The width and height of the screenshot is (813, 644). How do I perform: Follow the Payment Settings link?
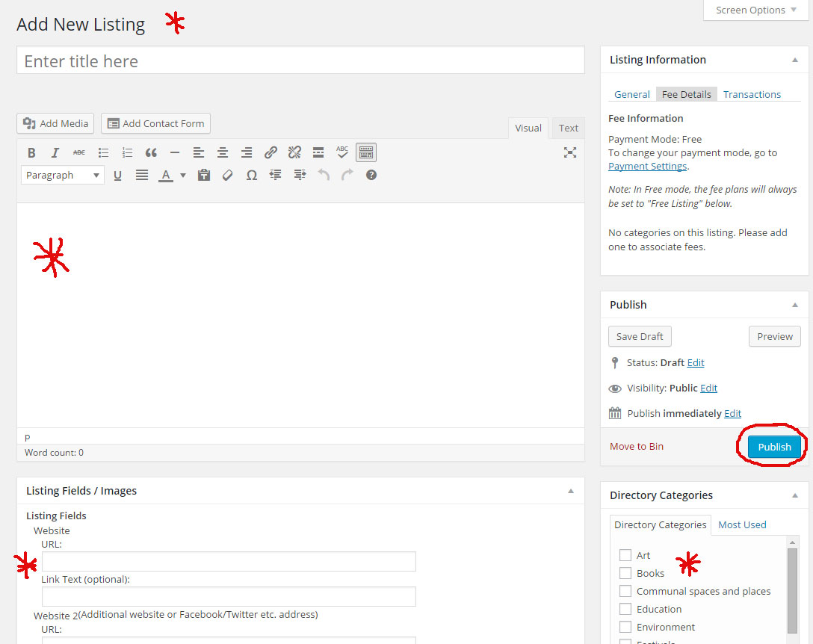tap(647, 166)
